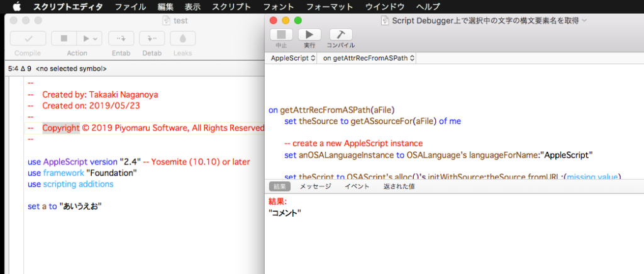644x274 pixels.
Task: Select the メッセージ tab
Action: click(x=316, y=186)
